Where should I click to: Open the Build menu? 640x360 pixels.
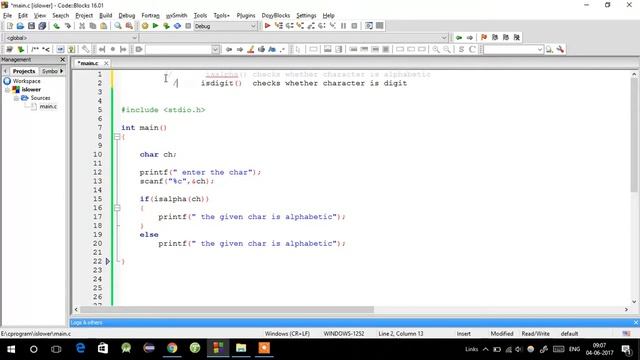[x=106, y=16]
